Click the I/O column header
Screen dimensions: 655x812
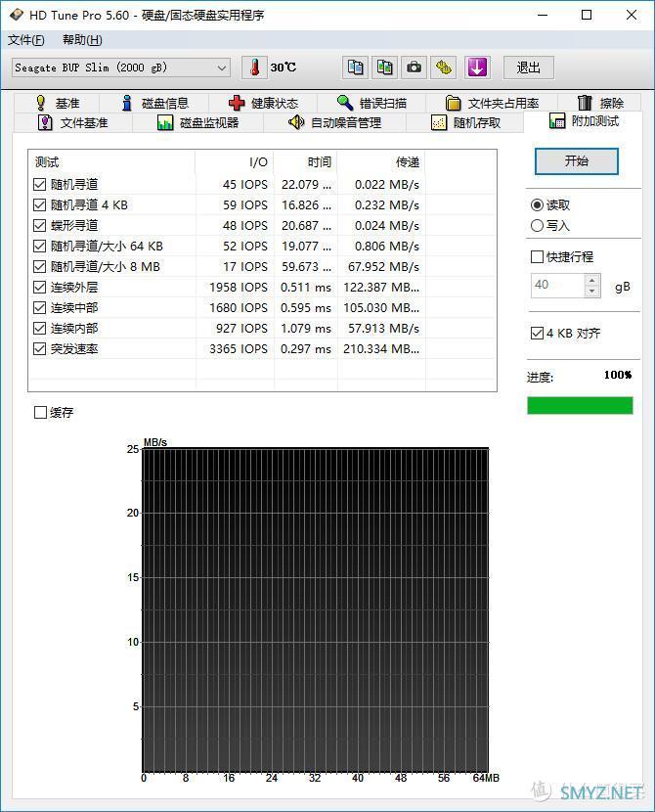pyautogui.click(x=235, y=162)
